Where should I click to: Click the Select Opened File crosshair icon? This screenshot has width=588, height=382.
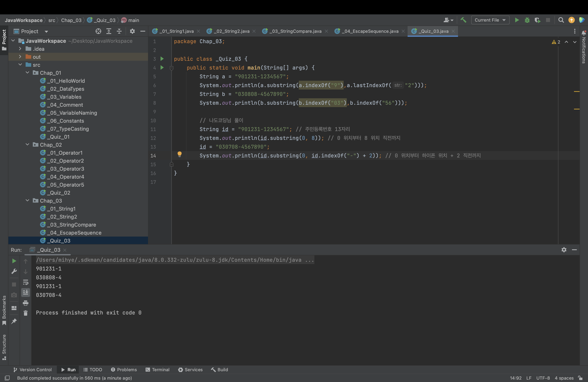click(x=98, y=31)
